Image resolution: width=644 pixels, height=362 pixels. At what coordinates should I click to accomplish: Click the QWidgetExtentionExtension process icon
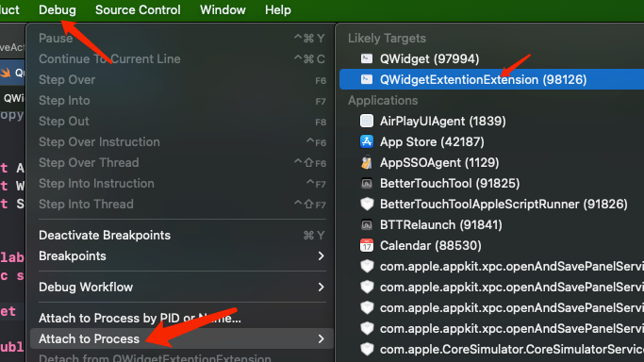click(367, 79)
